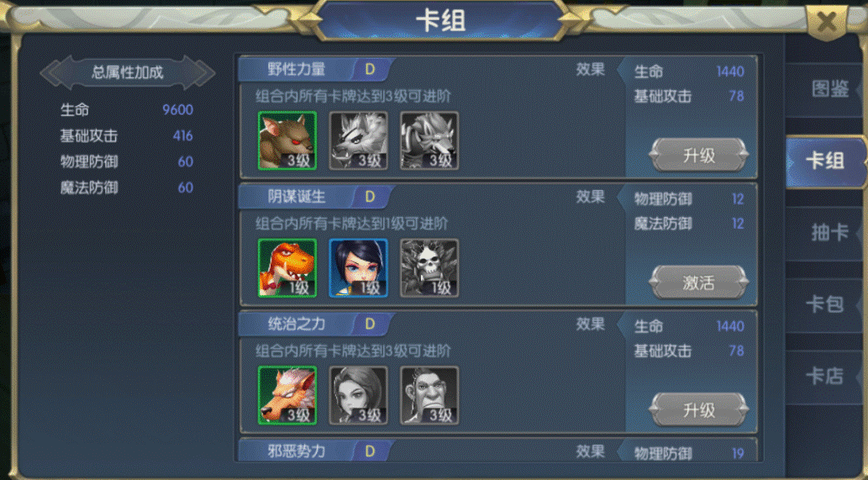
Task: Open the 卡包 tab
Action: (x=826, y=304)
